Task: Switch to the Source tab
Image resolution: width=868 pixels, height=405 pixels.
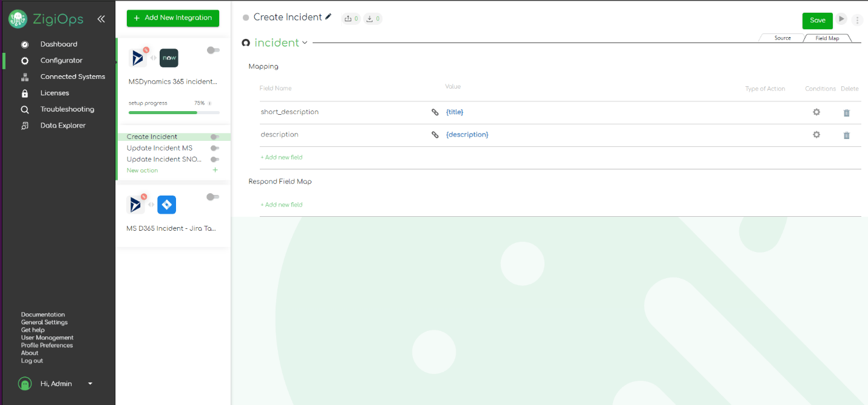Action: [x=782, y=38]
